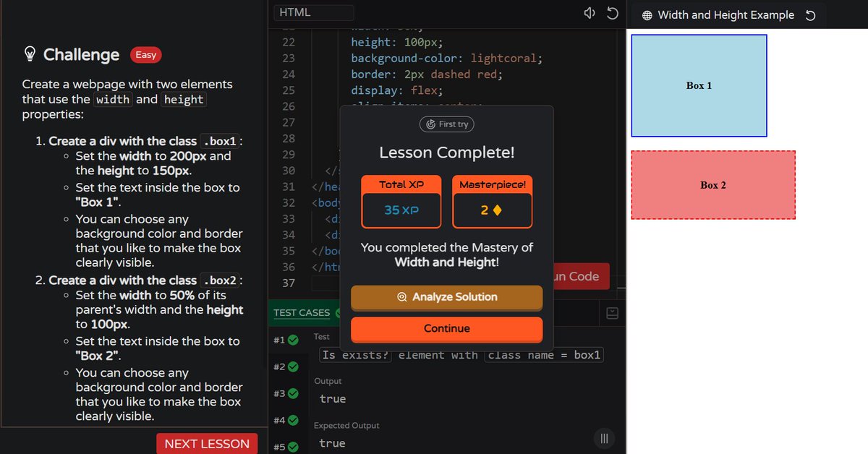Image resolution: width=868 pixels, height=454 pixels.
Task: Select test case #1
Action: [286, 340]
